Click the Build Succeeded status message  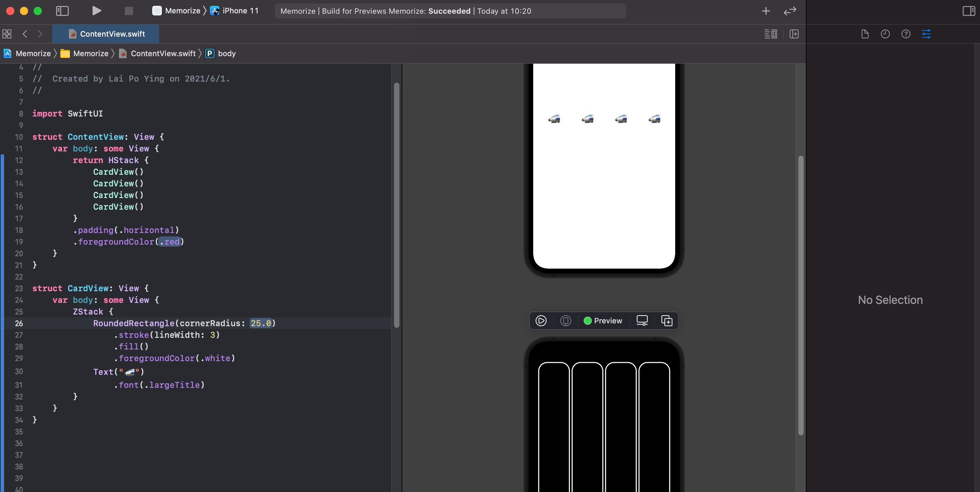pyautogui.click(x=450, y=11)
